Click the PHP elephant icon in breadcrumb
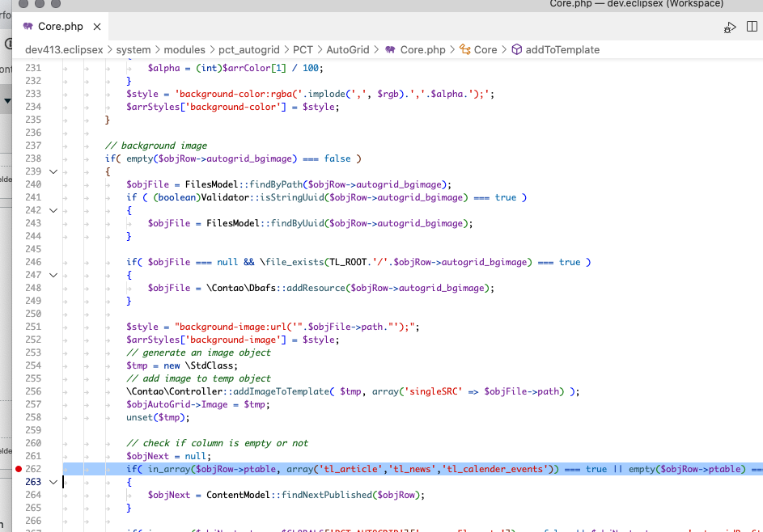The height and width of the screenshot is (532, 763). [390, 49]
